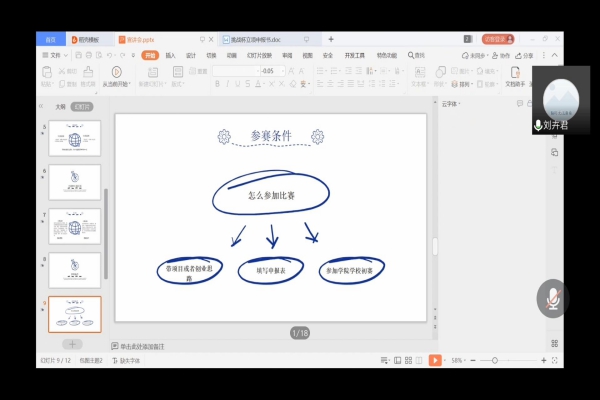Image resolution: width=600 pixels, height=400 pixels.
Task: Expand the font size dropdown
Action: pyautogui.click(x=279, y=71)
